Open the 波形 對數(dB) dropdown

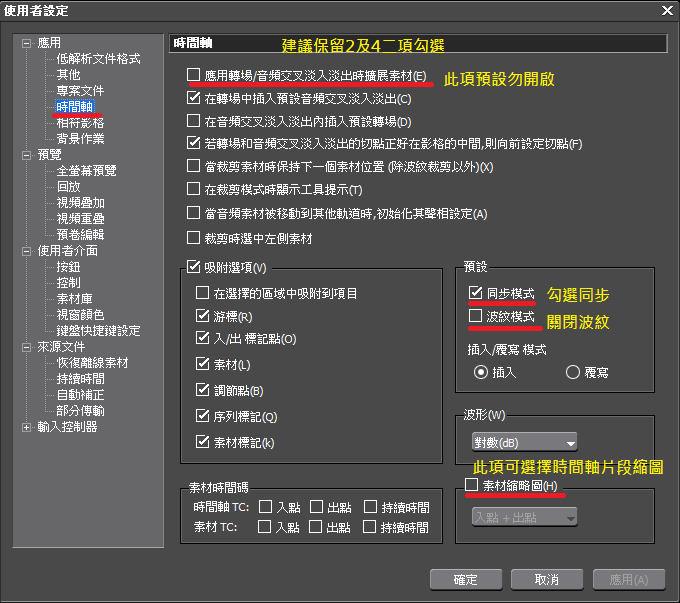(525, 442)
